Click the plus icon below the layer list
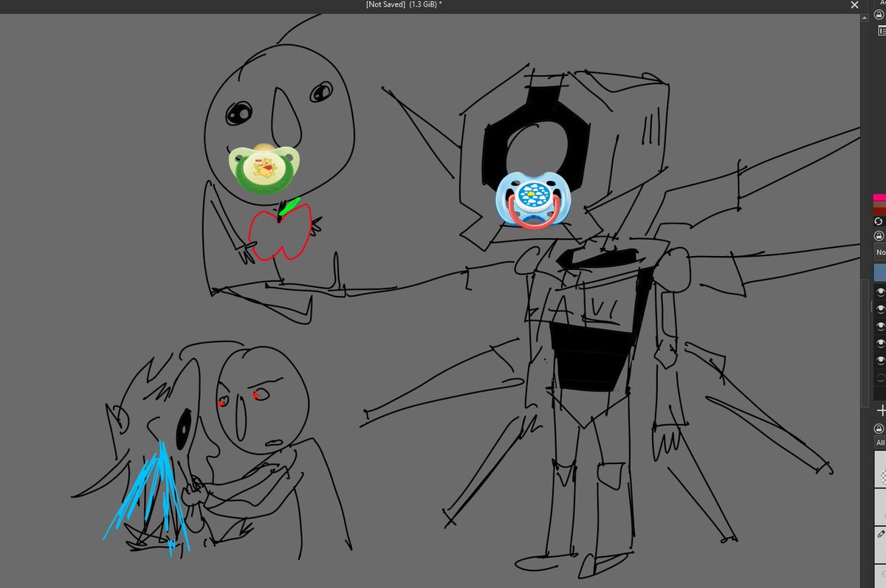 click(x=881, y=410)
